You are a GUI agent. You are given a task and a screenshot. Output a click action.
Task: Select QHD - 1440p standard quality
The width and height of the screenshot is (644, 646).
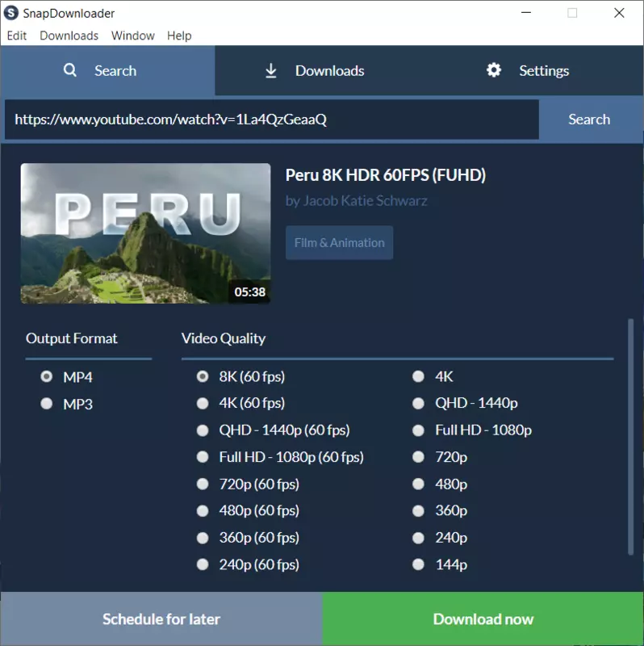click(x=418, y=403)
